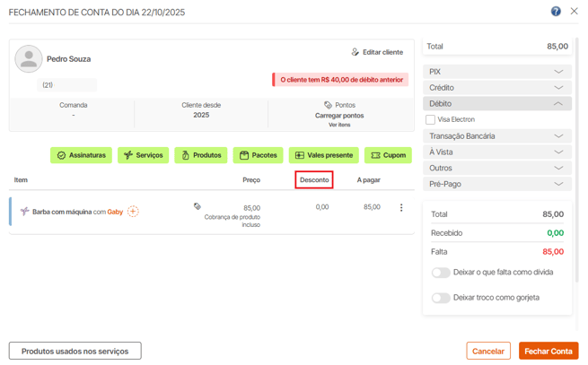The width and height of the screenshot is (588, 365).
Task: Add item via Assinaturas button
Action: [x=81, y=155]
